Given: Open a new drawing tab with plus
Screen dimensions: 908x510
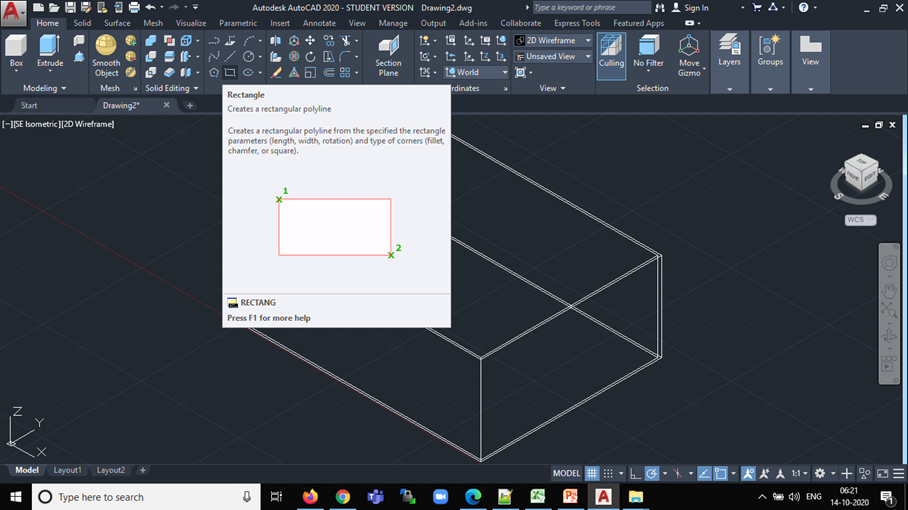Looking at the screenshot, I should 190,105.
